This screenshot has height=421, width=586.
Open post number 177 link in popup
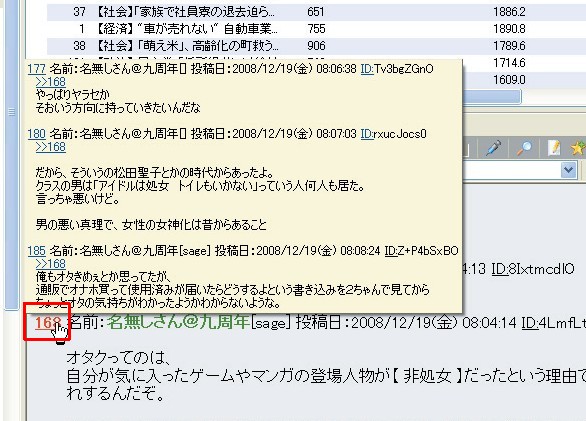(37, 69)
